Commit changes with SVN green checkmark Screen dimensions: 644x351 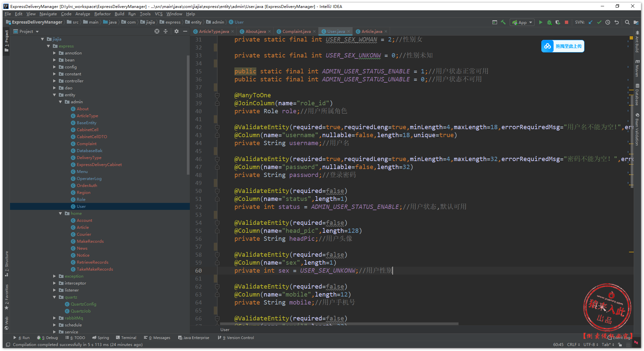[599, 22]
